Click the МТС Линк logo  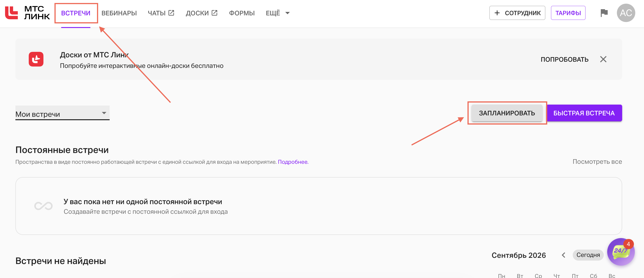click(x=28, y=13)
